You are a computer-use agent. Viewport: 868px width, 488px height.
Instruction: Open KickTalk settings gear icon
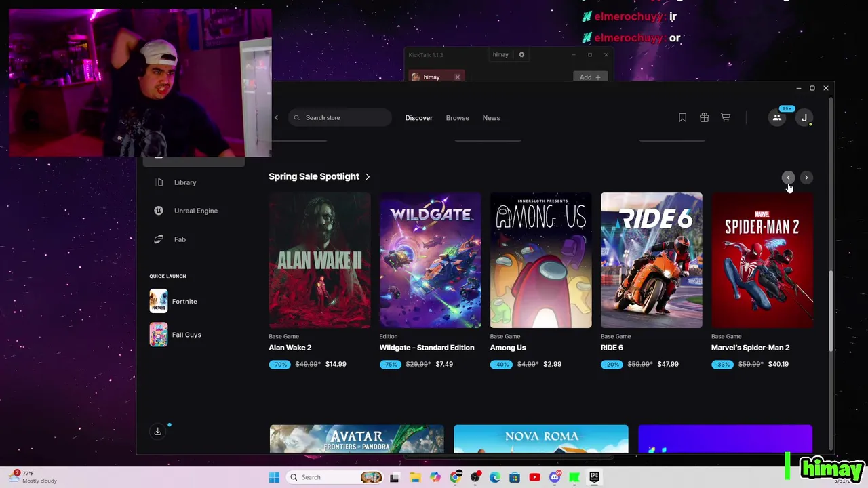point(521,54)
